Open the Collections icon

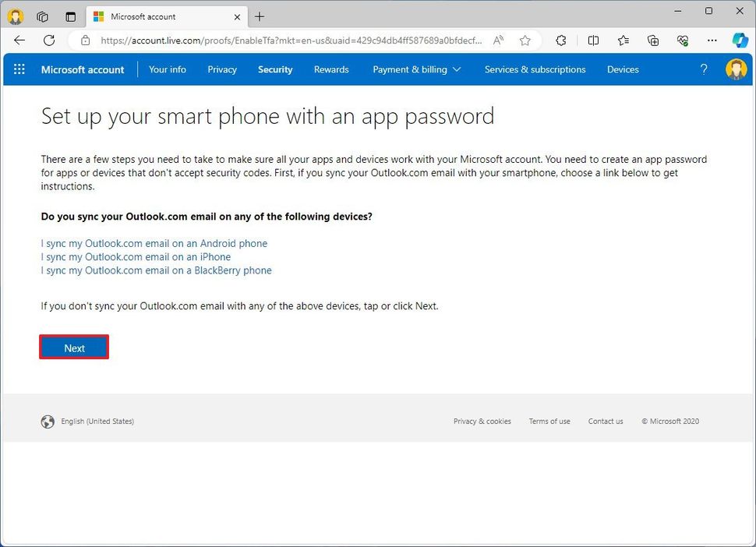click(x=653, y=41)
